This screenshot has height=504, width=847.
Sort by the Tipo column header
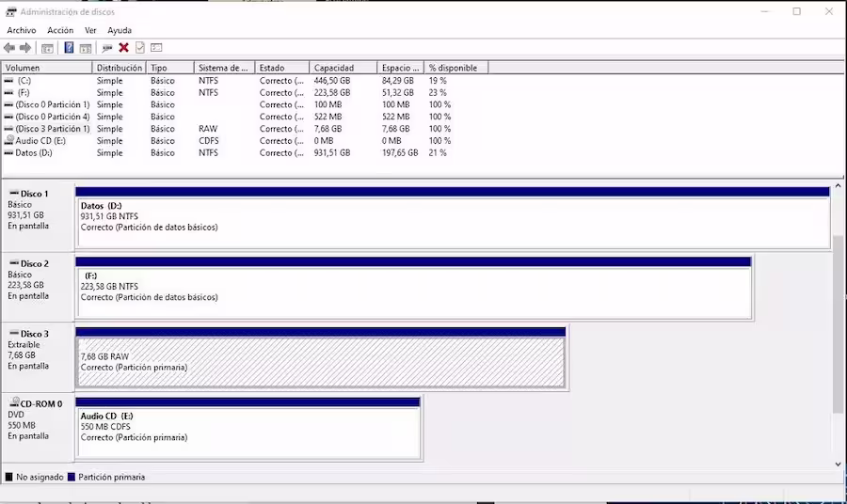click(x=169, y=68)
